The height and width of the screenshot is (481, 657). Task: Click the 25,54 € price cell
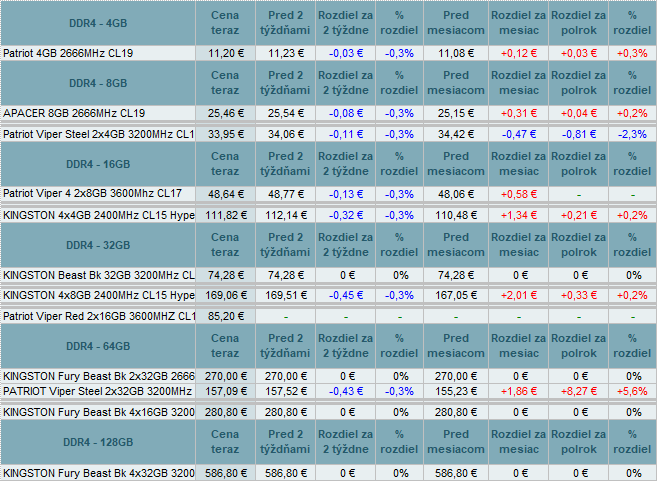coord(286,113)
